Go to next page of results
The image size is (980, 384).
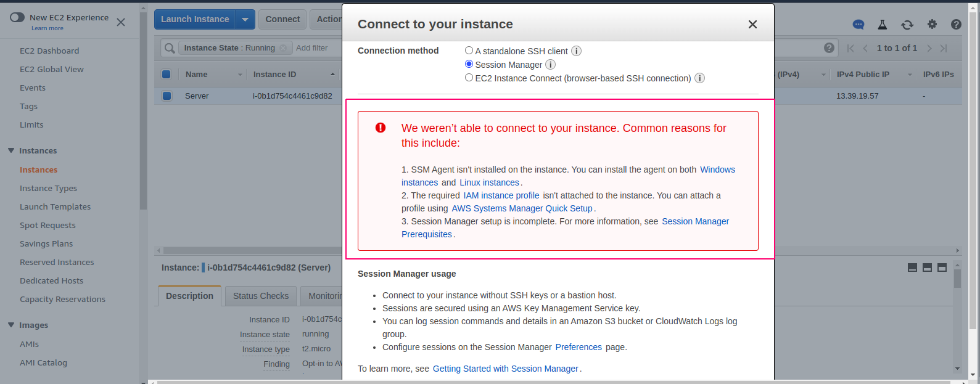(x=929, y=48)
